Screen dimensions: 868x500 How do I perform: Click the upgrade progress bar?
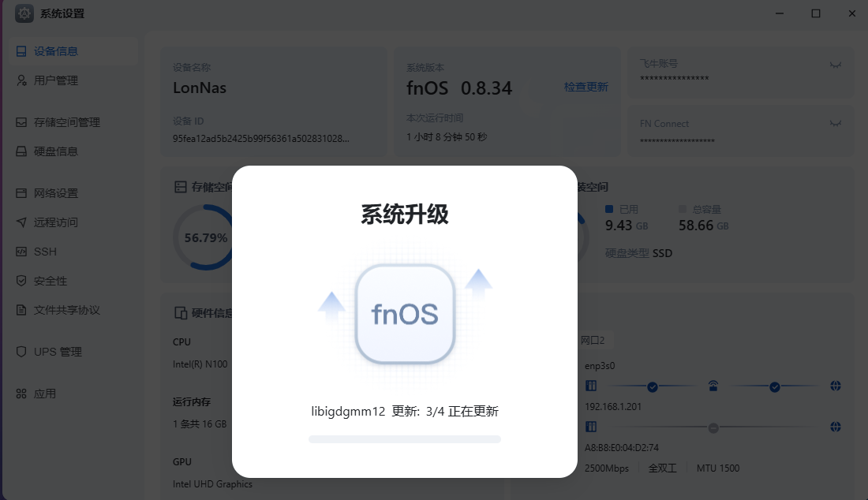(x=405, y=439)
